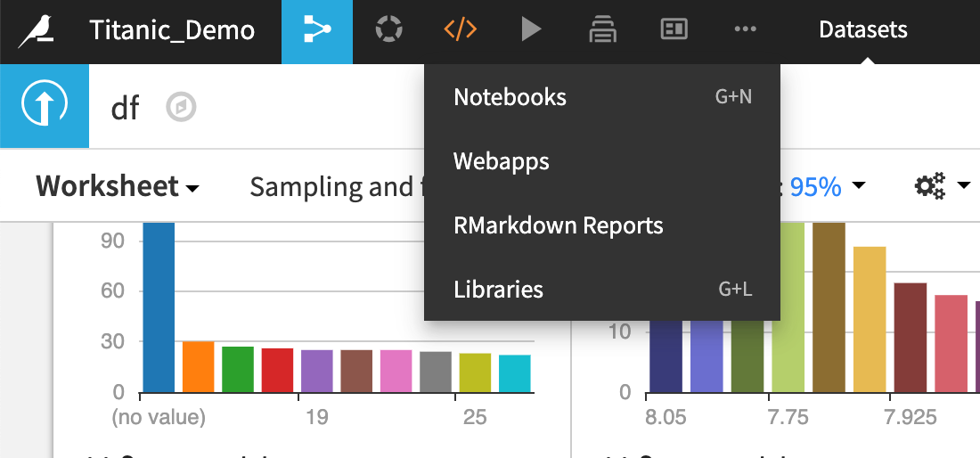
Task: Click the Dataiku bird logo
Action: coord(37,30)
